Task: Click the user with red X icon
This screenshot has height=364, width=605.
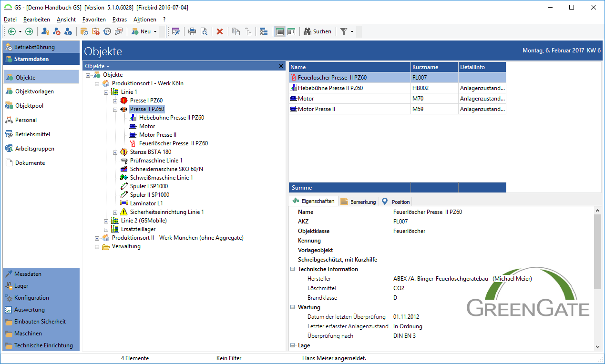Action: [57, 31]
